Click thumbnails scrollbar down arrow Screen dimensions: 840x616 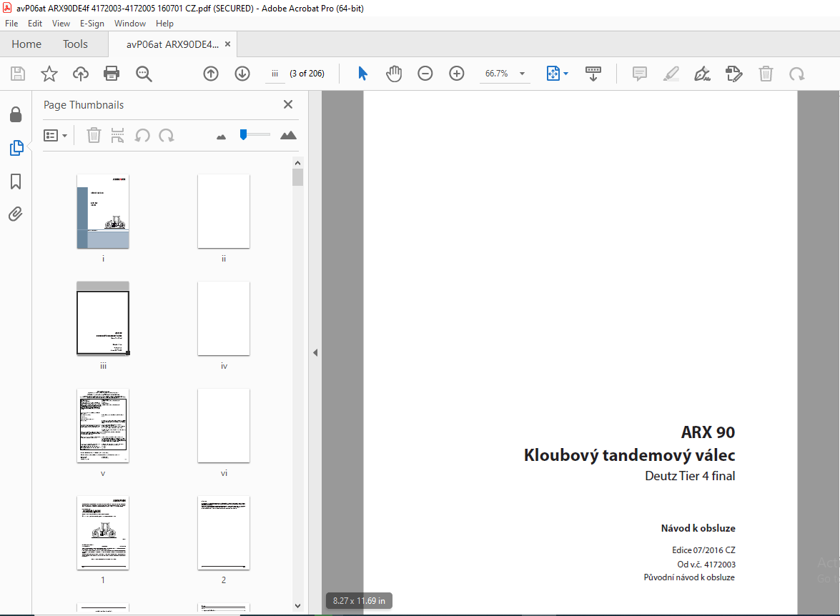298,606
